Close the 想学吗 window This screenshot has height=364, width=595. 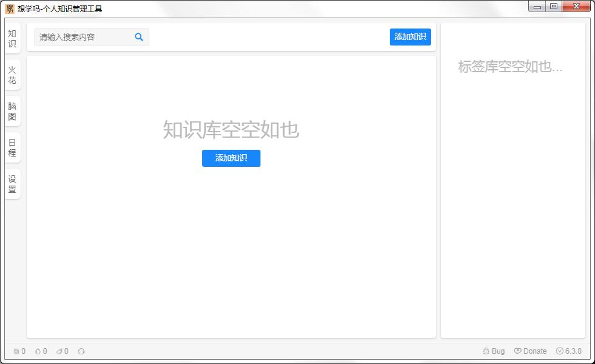[x=576, y=7]
